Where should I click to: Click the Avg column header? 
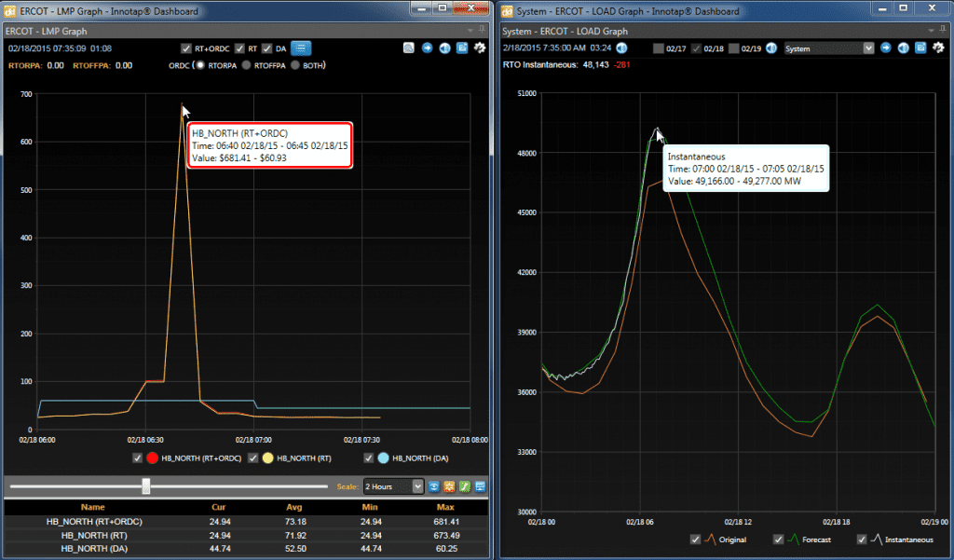(x=294, y=507)
